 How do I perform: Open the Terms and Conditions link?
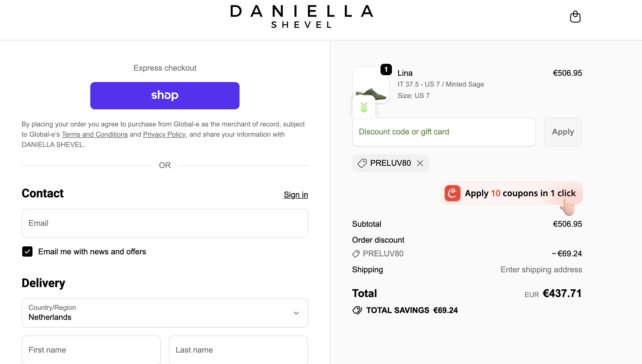coord(95,134)
